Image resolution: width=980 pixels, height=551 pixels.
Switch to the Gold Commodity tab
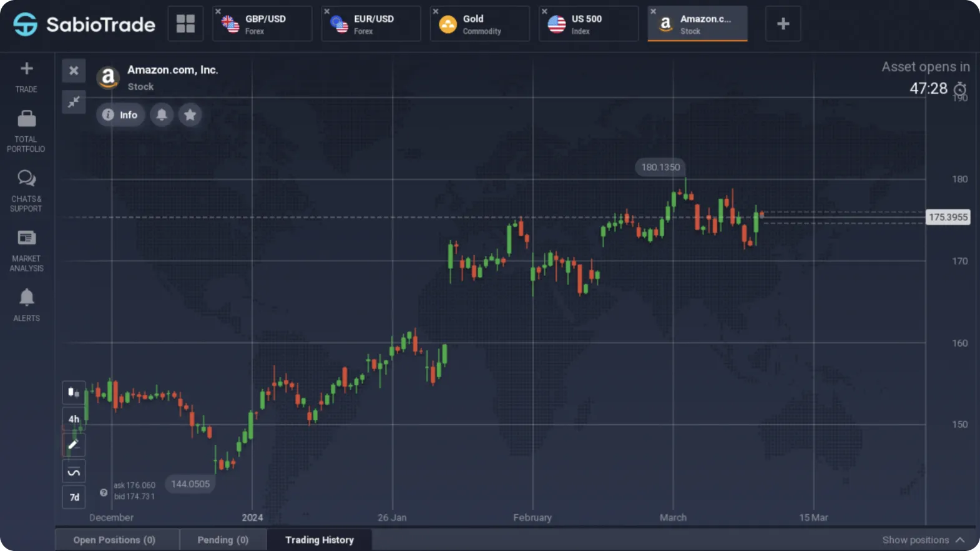pyautogui.click(x=479, y=24)
